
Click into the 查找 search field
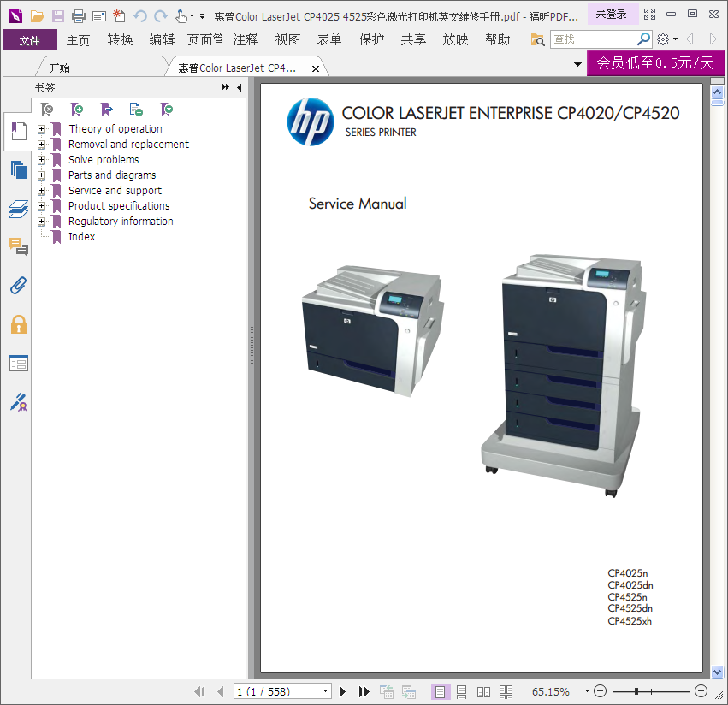594,39
